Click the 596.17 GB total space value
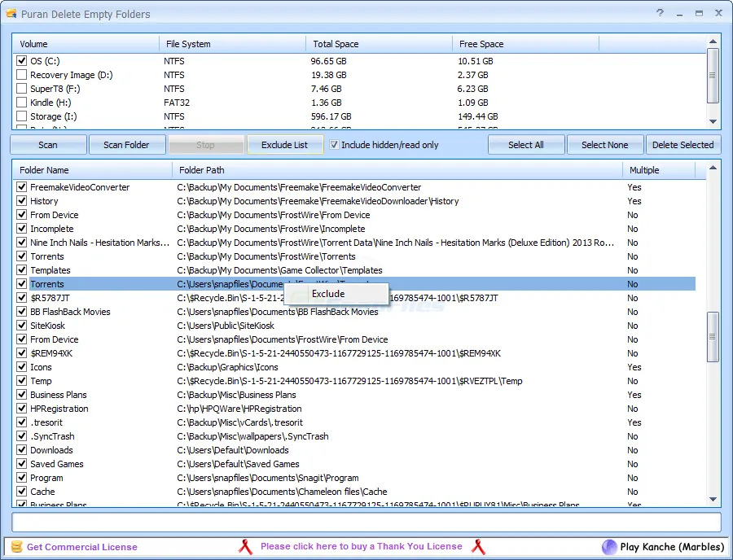Viewport: 733px width, 560px height. tap(331, 116)
